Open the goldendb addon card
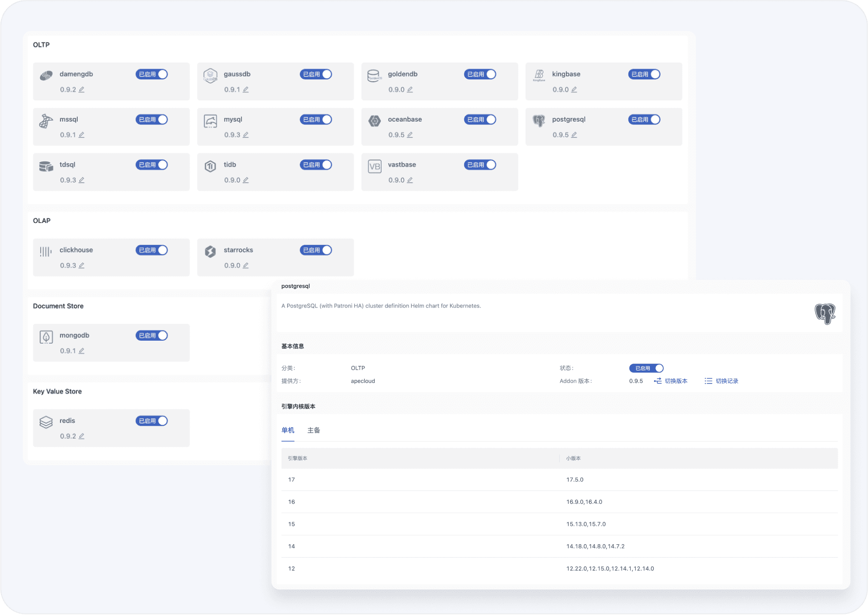The height and width of the screenshot is (616, 868). [439, 81]
